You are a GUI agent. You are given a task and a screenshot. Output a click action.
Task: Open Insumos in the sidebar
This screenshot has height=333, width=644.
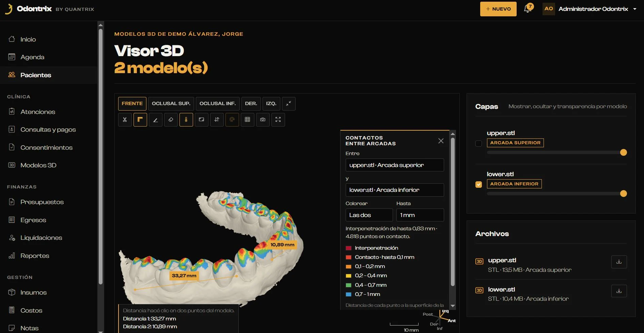[49, 293]
